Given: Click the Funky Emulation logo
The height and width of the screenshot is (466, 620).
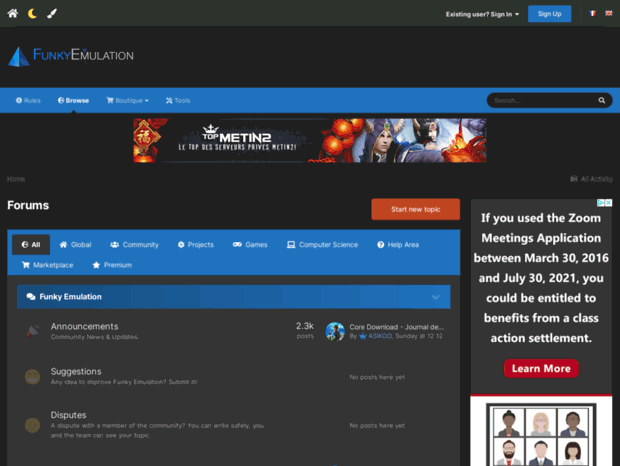Looking at the screenshot, I should coord(71,56).
